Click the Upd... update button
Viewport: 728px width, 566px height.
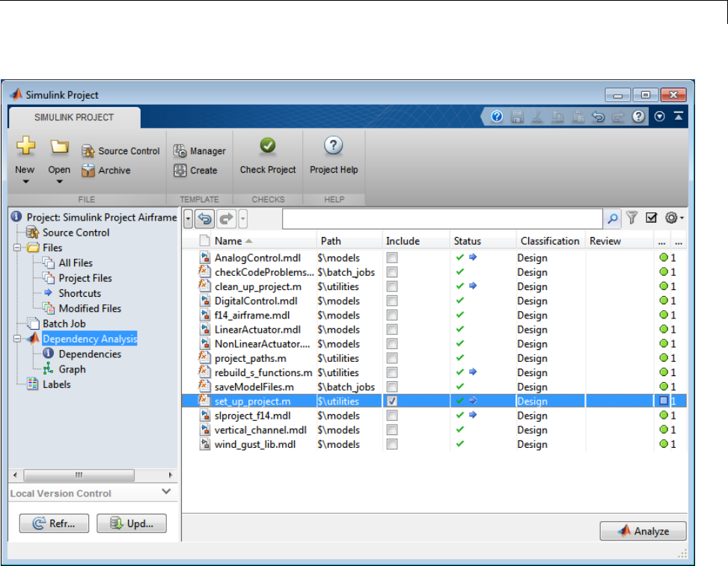point(132,523)
